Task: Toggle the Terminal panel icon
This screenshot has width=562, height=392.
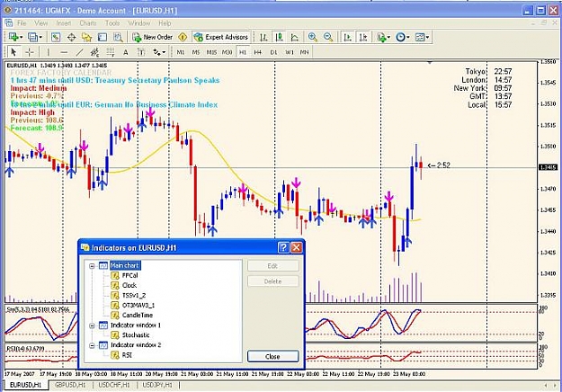Action: 103,37
